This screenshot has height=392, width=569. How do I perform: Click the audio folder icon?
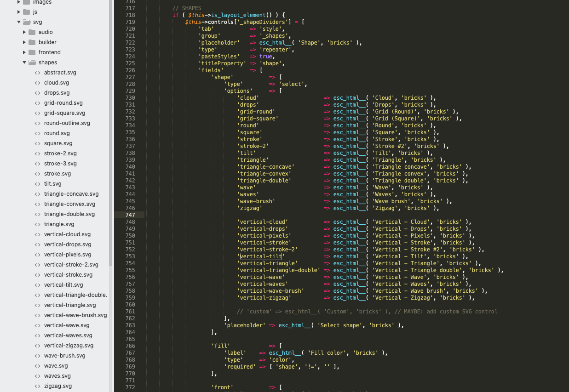click(32, 32)
